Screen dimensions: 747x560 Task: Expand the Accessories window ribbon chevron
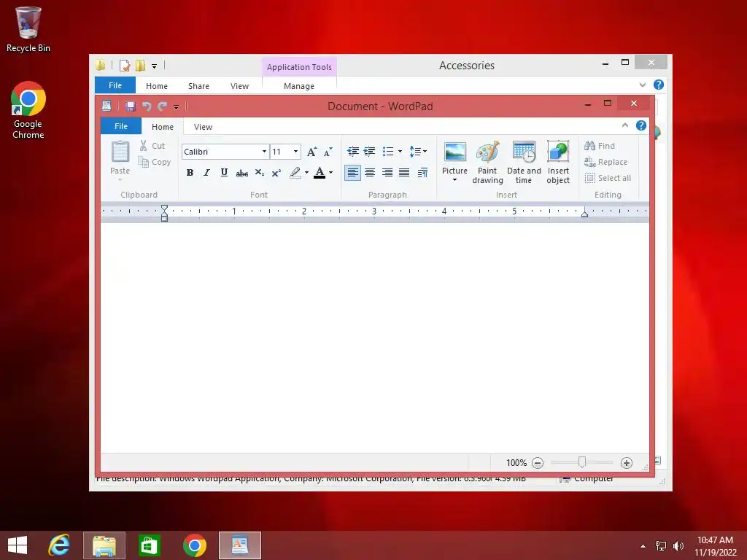[642, 85]
